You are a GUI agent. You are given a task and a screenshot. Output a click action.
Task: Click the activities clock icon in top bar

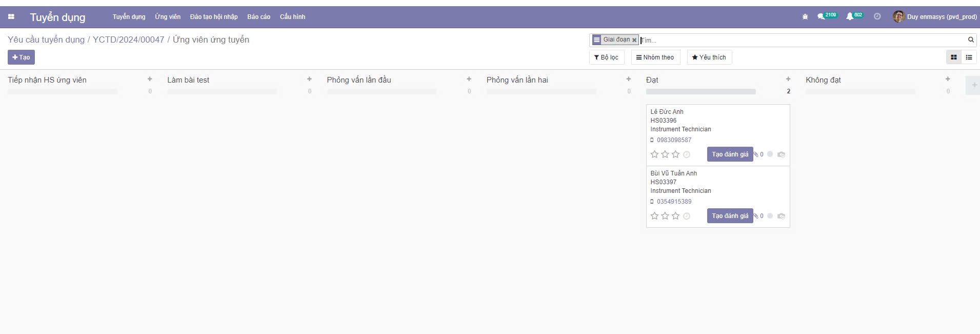pyautogui.click(x=877, y=16)
